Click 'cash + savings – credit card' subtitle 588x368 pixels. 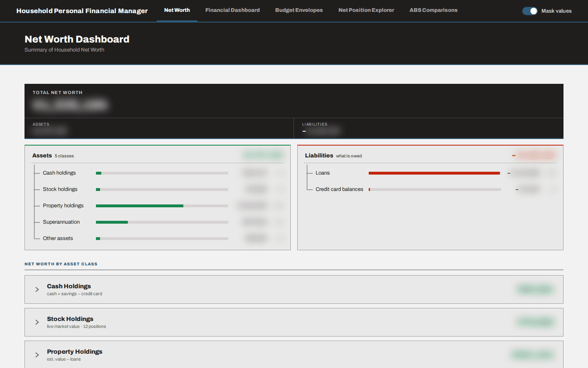coord(74,294)
